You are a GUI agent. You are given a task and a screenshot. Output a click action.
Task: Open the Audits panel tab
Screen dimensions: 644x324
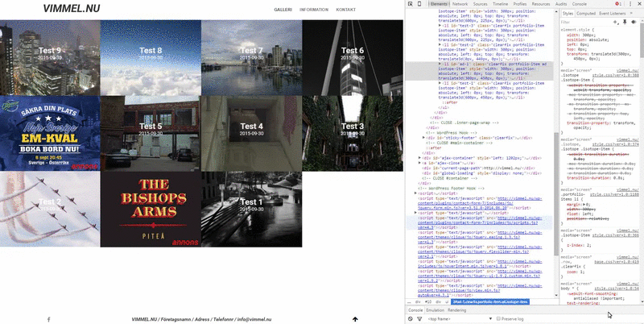(561, 4)
